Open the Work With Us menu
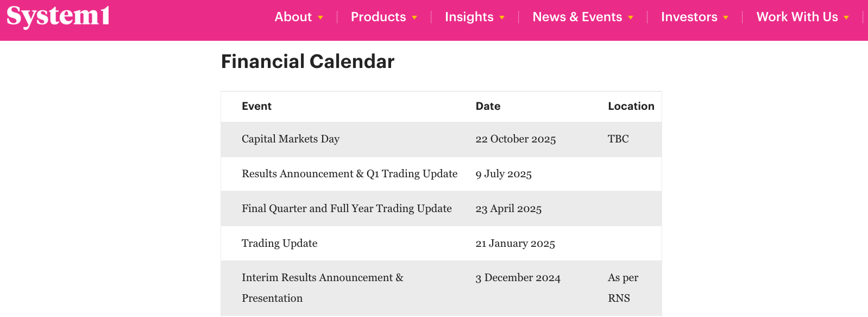The image size is (868, 317). pos(797,17)
